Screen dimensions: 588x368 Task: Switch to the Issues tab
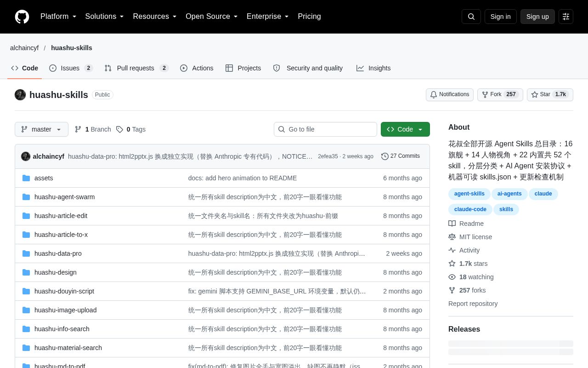point(71,68)
